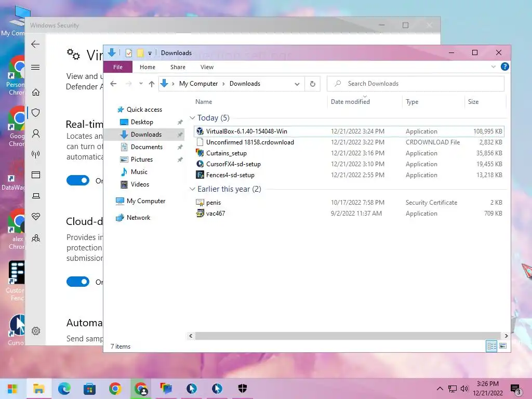532x399 pixels.
Task: Open Device security laptop icon
Action: (x=36, y=196)
